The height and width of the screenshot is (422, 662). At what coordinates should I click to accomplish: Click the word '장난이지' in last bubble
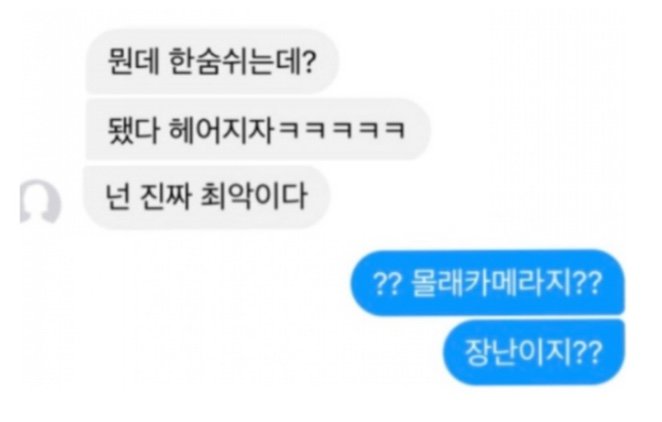tap(519, 352)
